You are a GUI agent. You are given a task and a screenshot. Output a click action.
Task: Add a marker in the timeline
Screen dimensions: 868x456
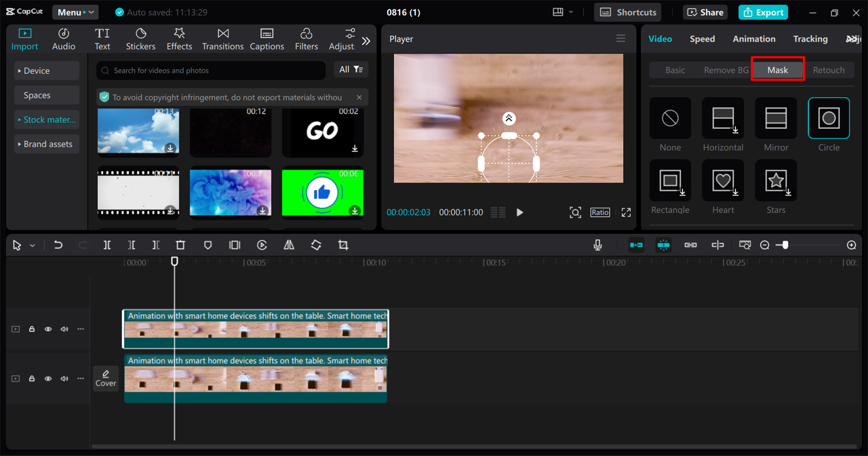[x=208, y=245]
